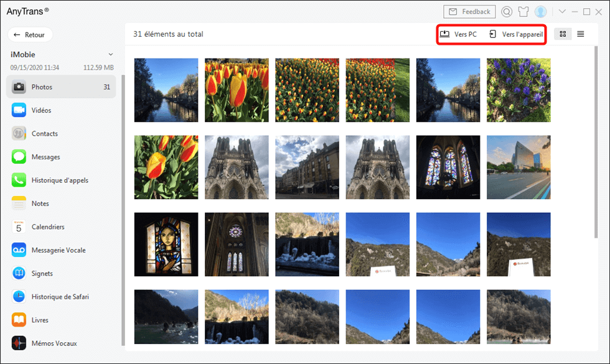
Task: Switch to list view layout
Action: point(580,34)
